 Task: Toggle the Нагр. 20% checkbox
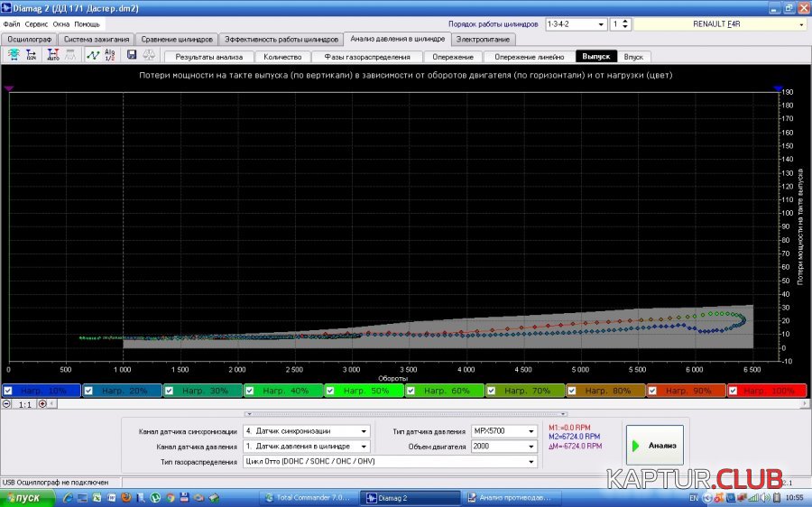click(x=88, y=391)
